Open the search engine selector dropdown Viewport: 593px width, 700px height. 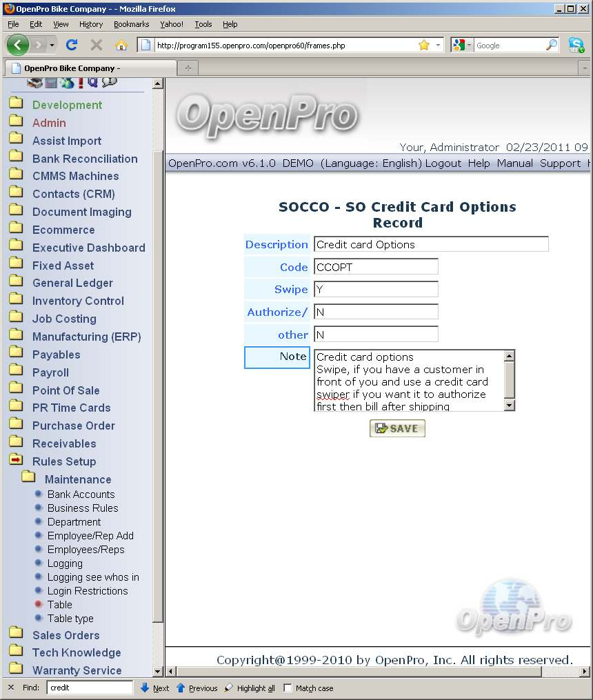click(x=463, y=46)
